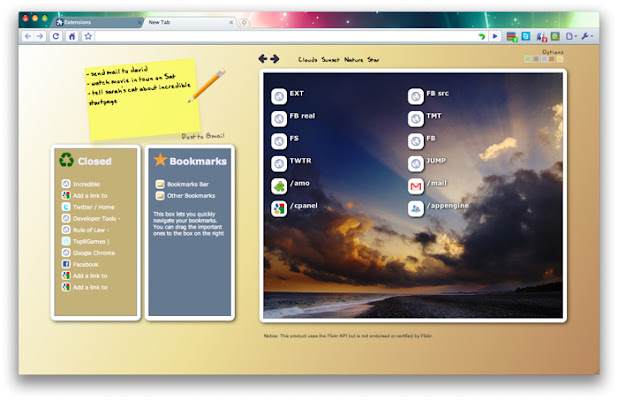Open the Other Bookmarks folder
The height and width of the screenshot is (400, 618).
click(185, 195)
